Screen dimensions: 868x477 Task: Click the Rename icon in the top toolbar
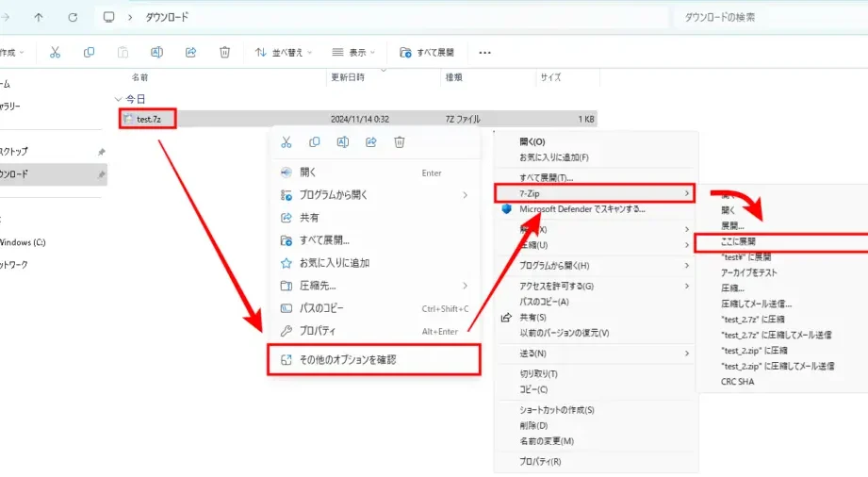156,53
